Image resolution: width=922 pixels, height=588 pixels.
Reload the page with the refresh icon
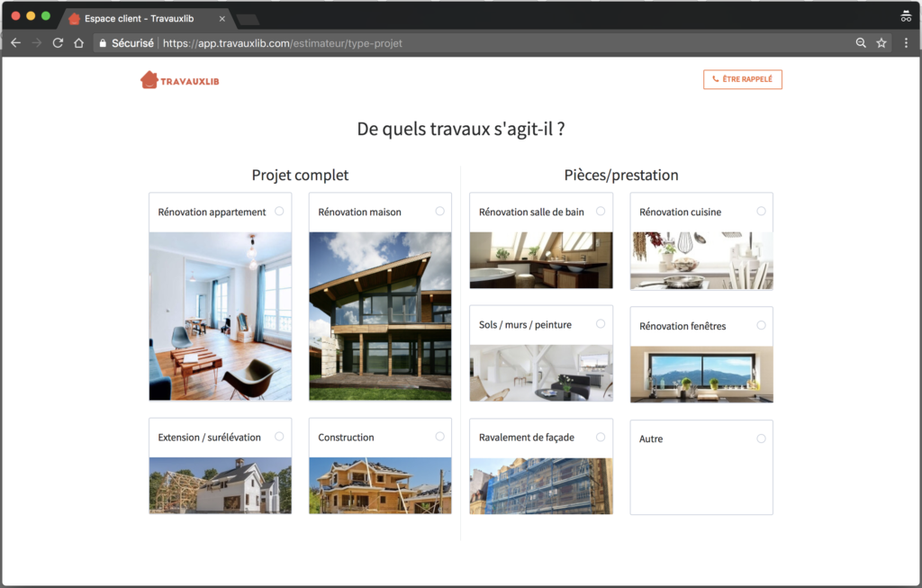(x=58, y=43)
